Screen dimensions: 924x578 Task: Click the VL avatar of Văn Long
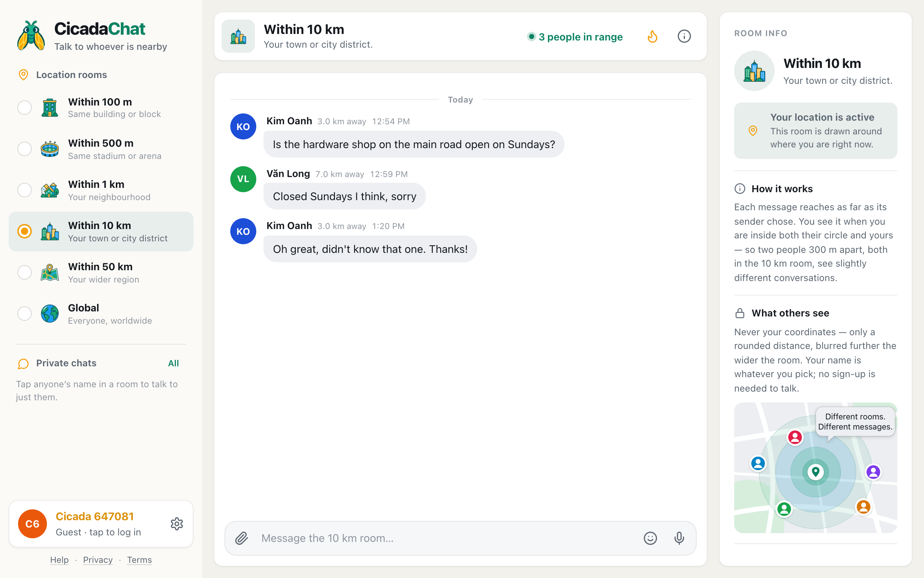pyautogui.click(x=243, y=179)
